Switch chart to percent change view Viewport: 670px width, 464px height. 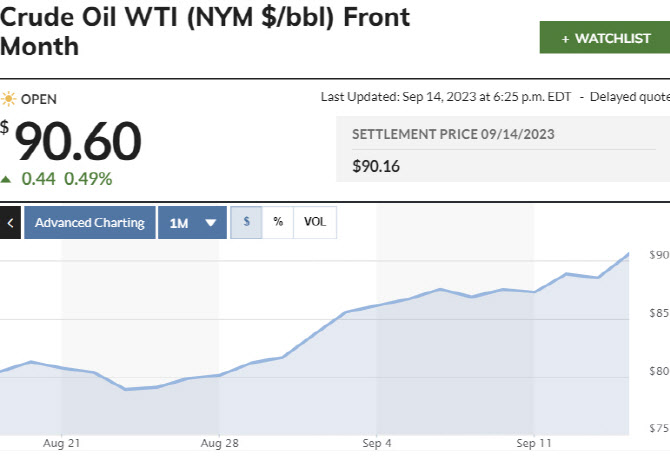278,222
